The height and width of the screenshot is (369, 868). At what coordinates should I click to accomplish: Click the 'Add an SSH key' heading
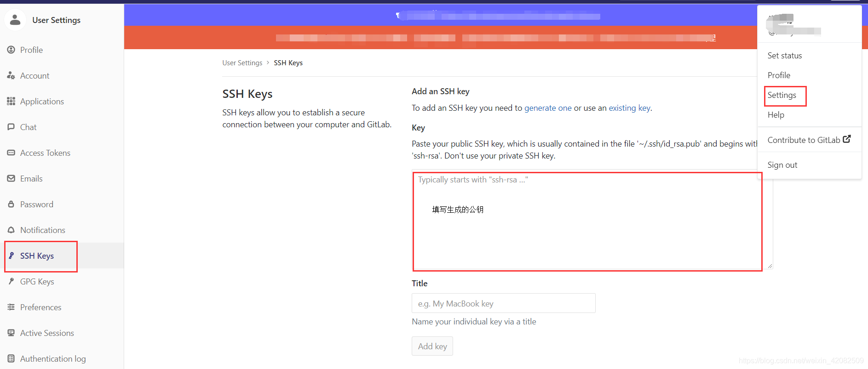(441, 91)
